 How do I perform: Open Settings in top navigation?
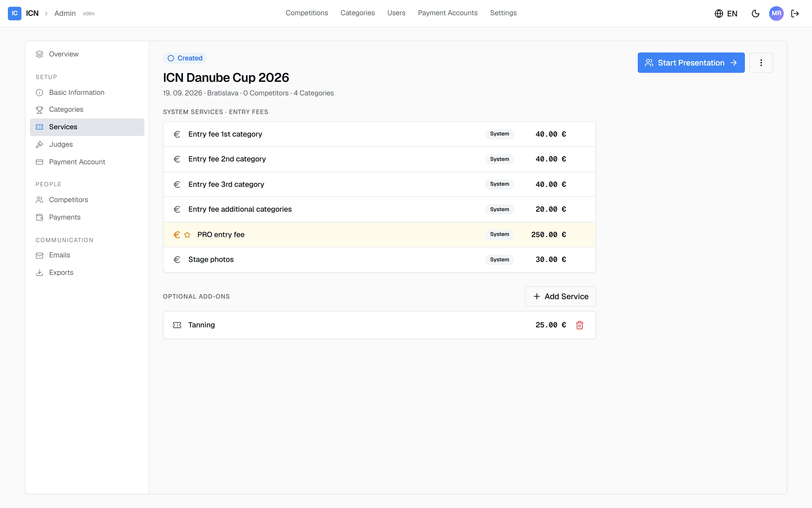coord(503,13)
